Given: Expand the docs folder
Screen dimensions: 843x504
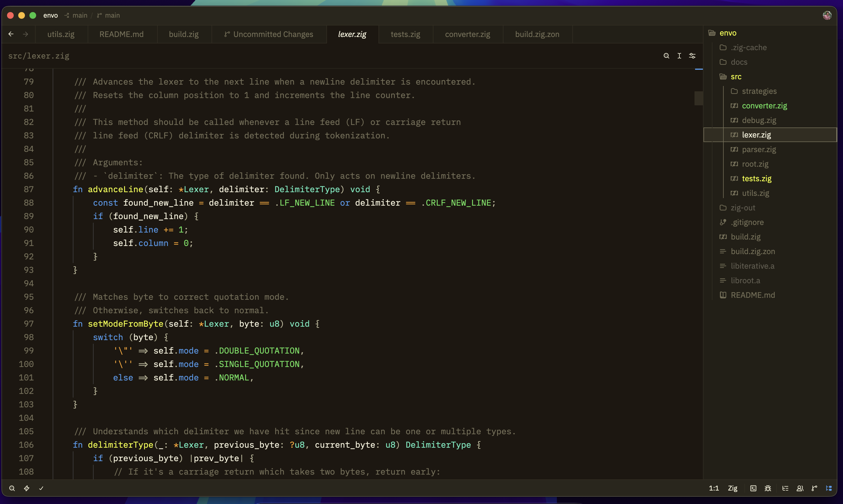Looking at the screenshot, I should click(x=770, y=62).
